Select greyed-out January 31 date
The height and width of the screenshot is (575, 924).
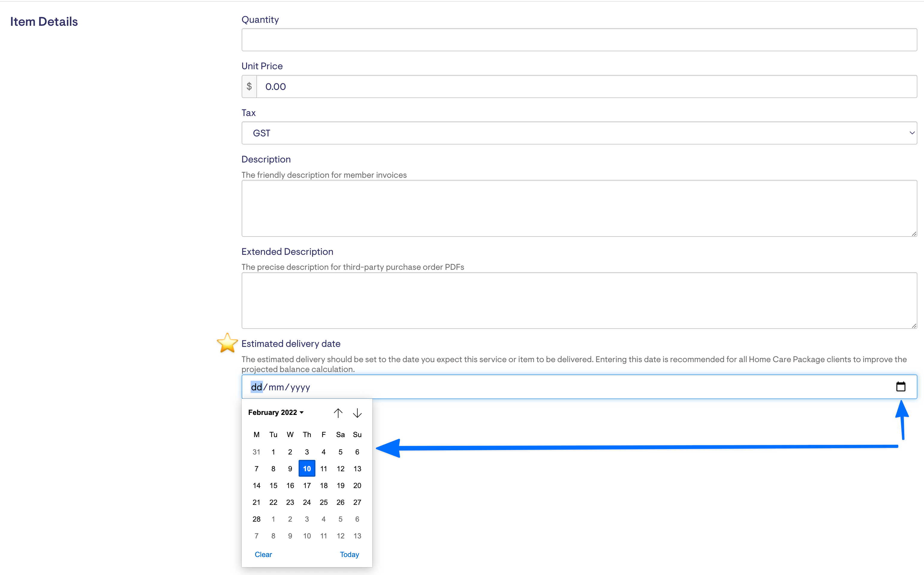point(256,452)
